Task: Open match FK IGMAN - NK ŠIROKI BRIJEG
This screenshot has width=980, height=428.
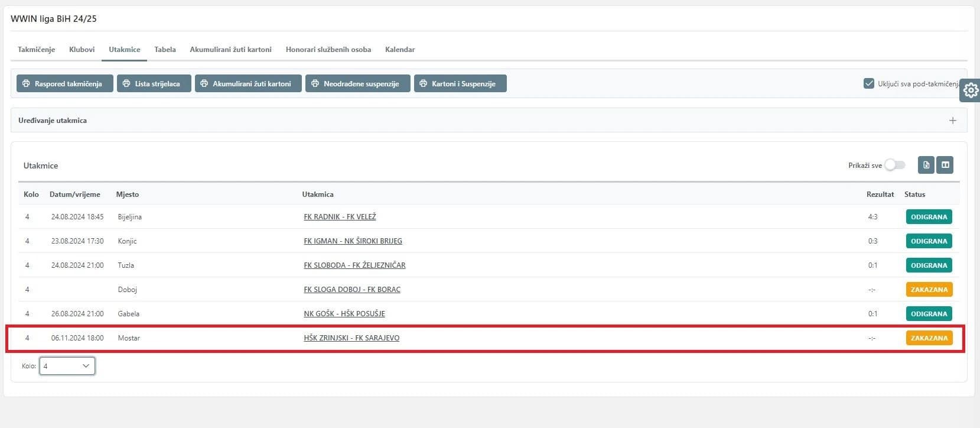Action: [x=353, y=241]
